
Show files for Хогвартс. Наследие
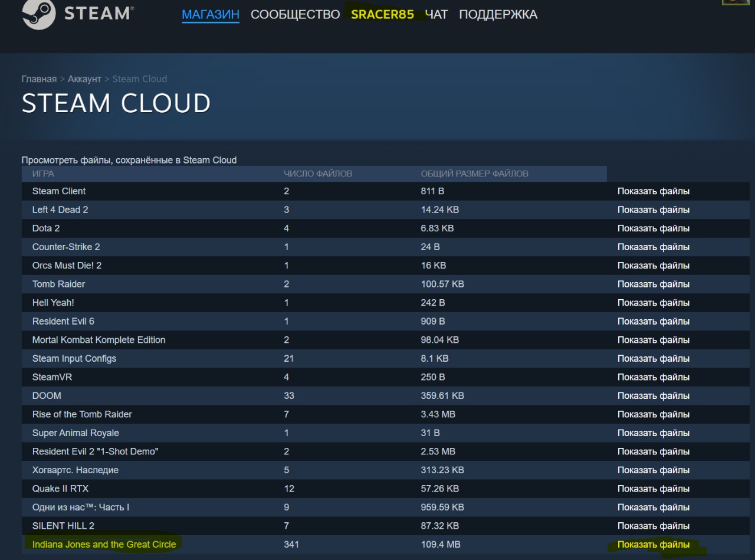pos(654,470)
